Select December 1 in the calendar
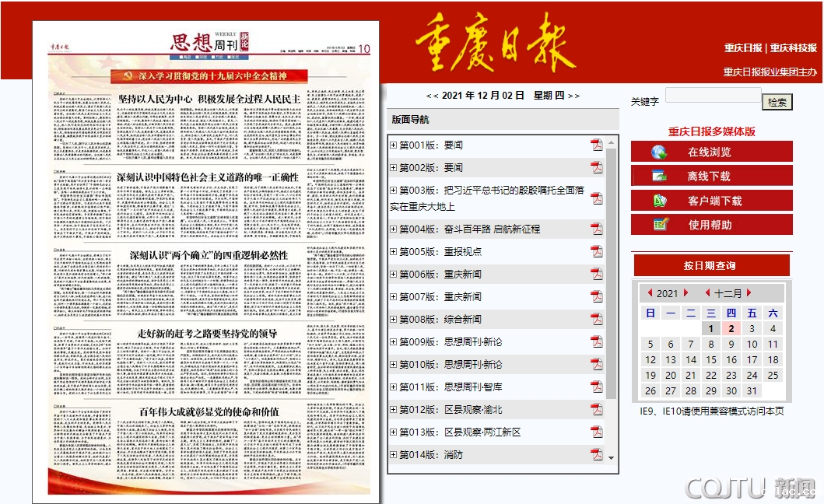This screenshot has width=824, height=504. click(711, 329)
